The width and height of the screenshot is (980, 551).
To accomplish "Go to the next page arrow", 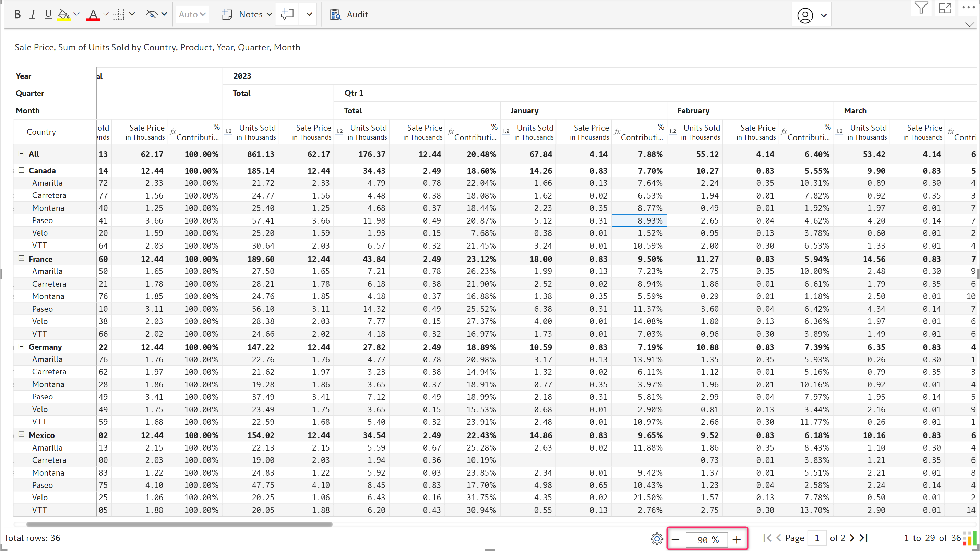I will [852, 538].
